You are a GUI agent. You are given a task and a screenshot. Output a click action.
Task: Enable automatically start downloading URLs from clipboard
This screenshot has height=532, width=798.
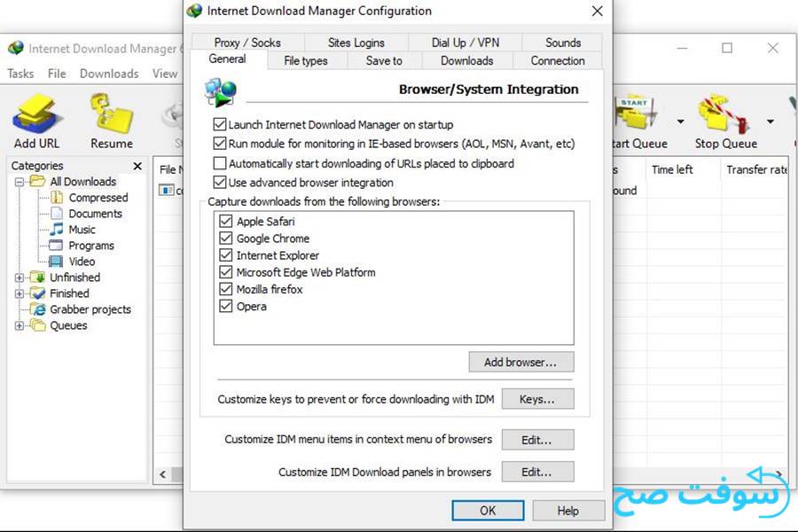pos(219,163)
